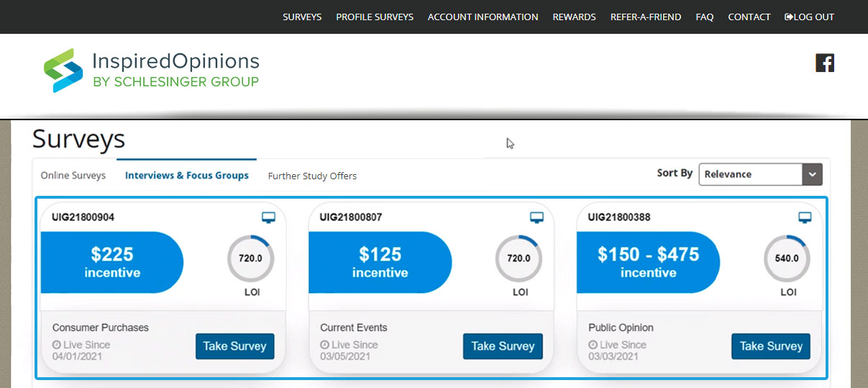This screenshot has width=868, height=388.
Task: Open the Rewards menu item
Action: pyautogui.click(x=574, y=17)
